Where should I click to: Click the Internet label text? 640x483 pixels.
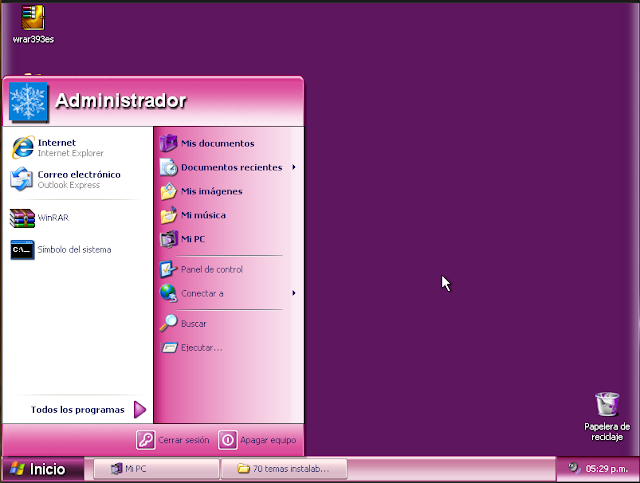(x=57, y=142)
